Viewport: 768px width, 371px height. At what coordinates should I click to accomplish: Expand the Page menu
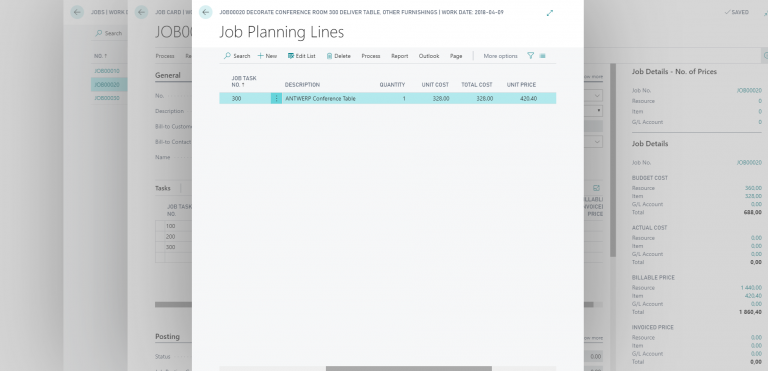pos(456,56)
